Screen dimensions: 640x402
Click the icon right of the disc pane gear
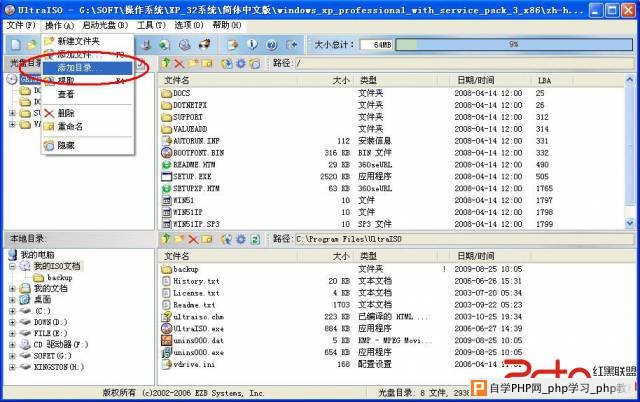[x=255, y=63]
